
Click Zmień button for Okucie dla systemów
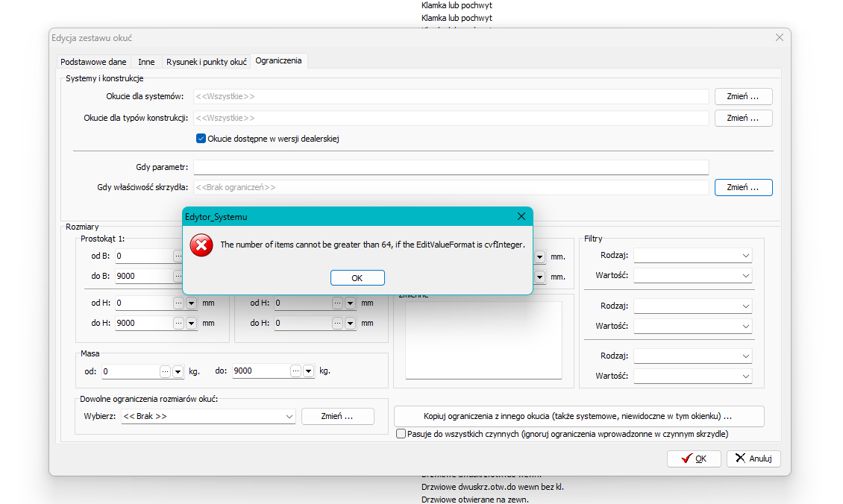tap(743, 97)
